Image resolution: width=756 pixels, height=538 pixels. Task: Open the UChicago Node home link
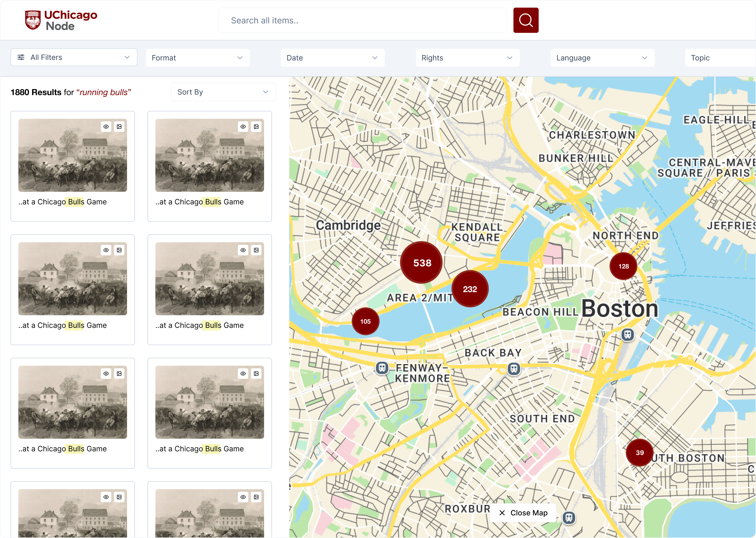(61, 20)
